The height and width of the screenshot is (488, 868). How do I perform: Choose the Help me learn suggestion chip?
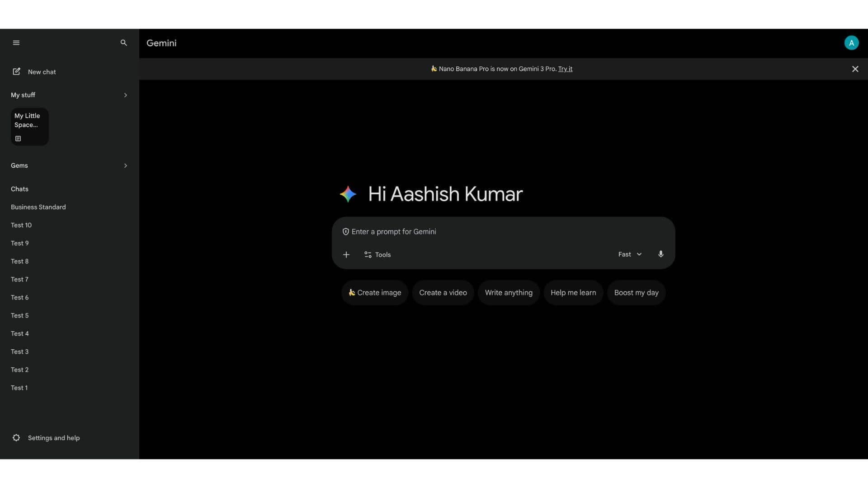pyautogui.click(x=573, y=293)
